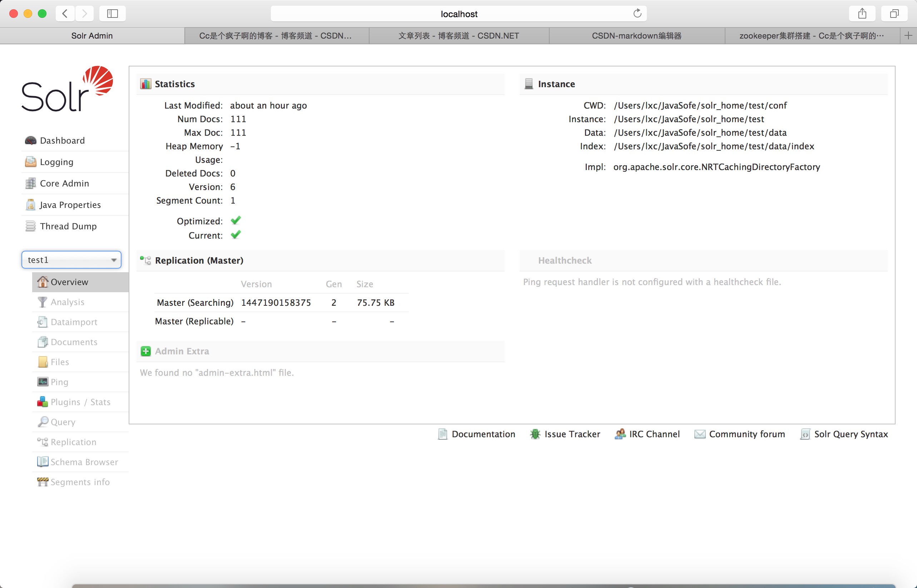Click the Dashboard gauge icon
Screen dimensions: 917x588
30,140
